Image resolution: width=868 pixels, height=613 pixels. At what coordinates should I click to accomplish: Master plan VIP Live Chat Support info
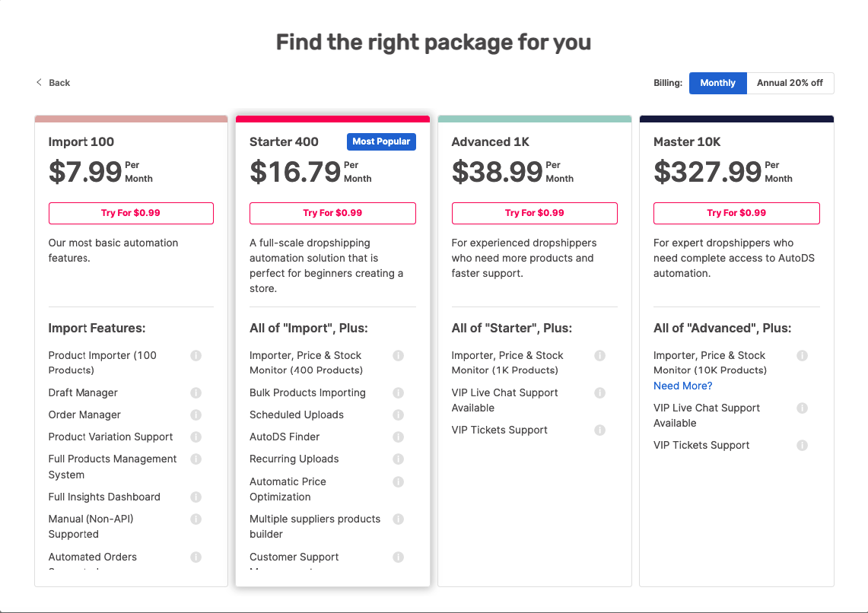click(x=802, y=408)
